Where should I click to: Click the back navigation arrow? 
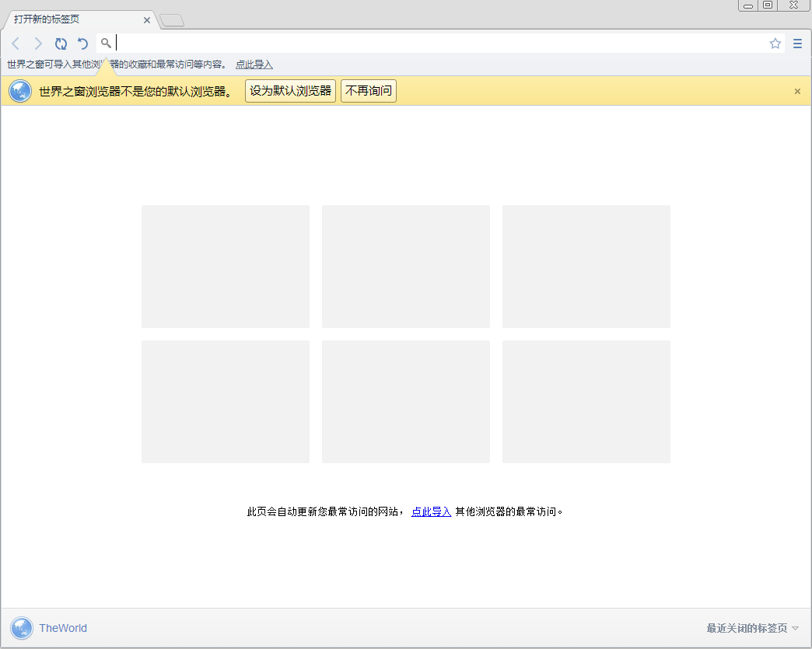tap(16, 44)
